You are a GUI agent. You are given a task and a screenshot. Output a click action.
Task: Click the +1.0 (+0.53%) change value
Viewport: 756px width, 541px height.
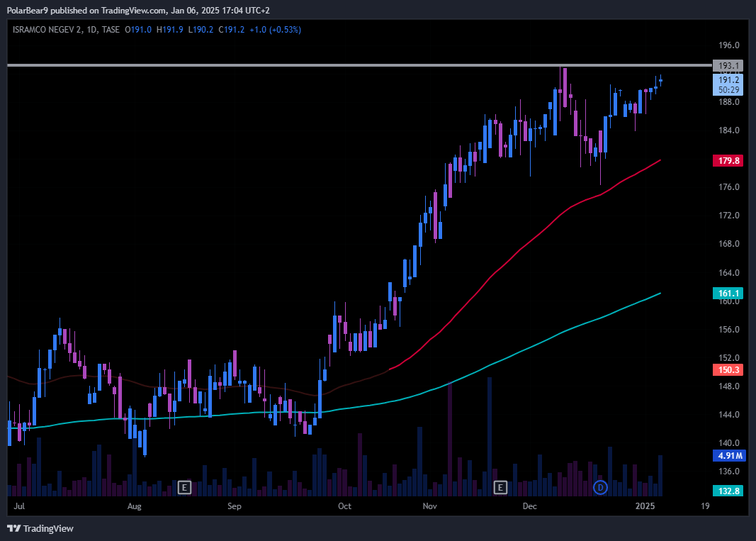(x=276, y=30)
